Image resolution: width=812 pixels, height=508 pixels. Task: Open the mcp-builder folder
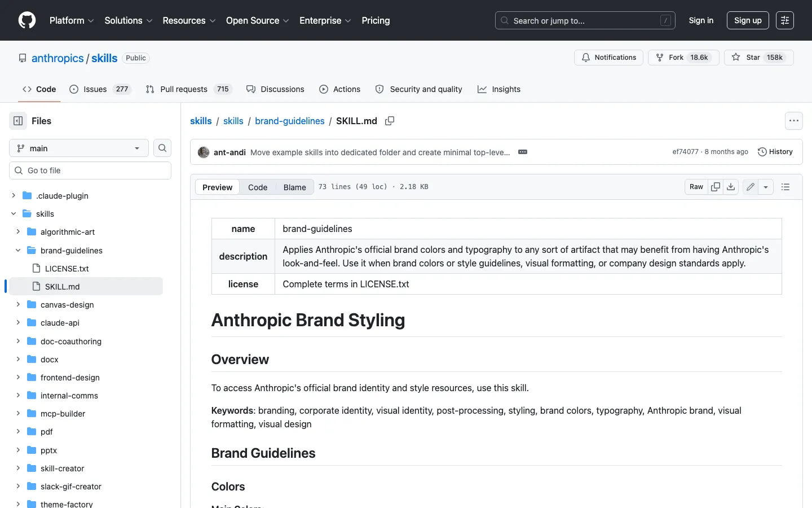point(63,413)
